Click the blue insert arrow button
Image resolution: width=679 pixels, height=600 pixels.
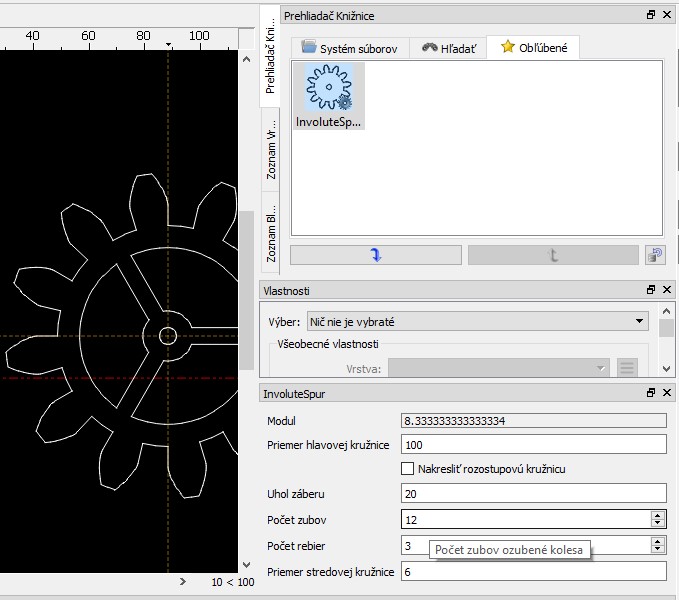(x=376, y=255)
